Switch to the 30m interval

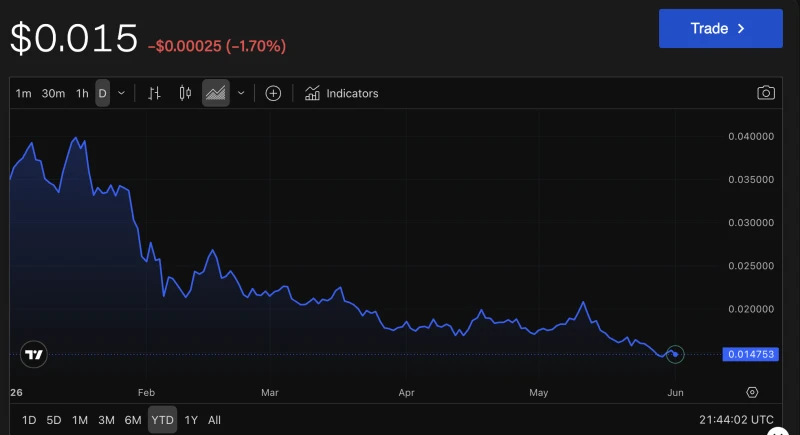tap(53, 93)
